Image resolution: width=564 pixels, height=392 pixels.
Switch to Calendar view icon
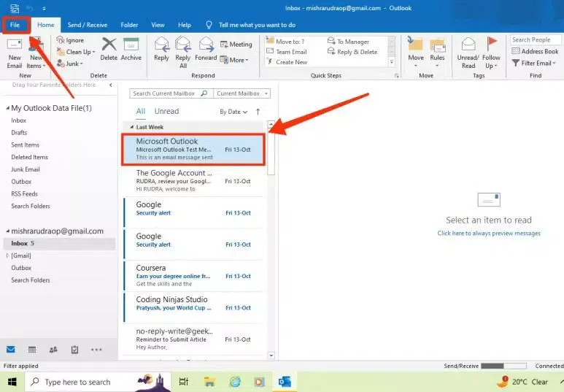click(x=32, y=350)
